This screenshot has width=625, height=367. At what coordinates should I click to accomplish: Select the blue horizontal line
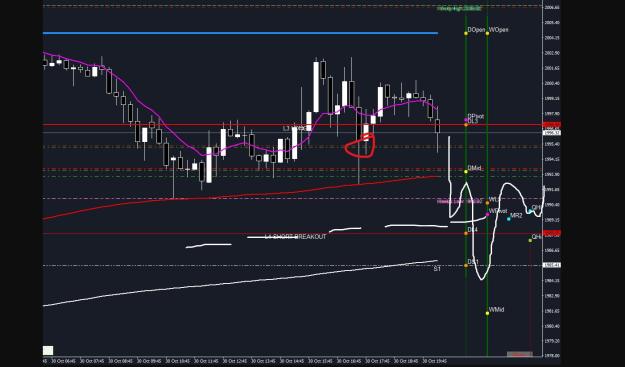[x=240, y=33]
